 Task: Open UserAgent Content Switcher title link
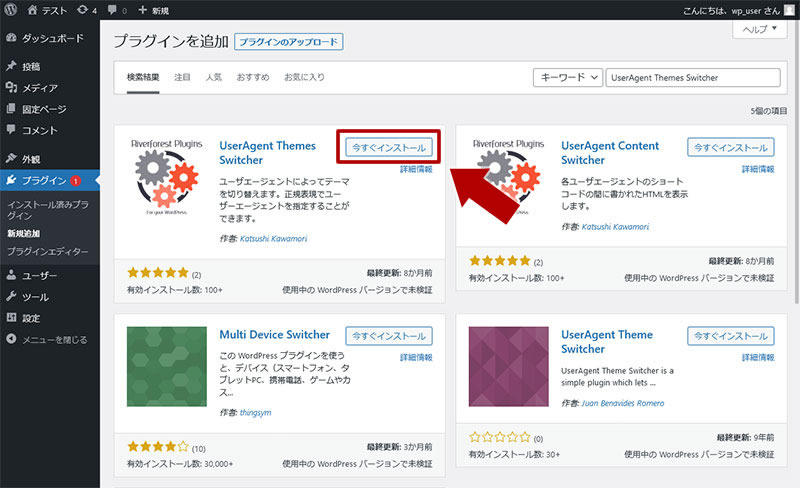coord(610,153)
